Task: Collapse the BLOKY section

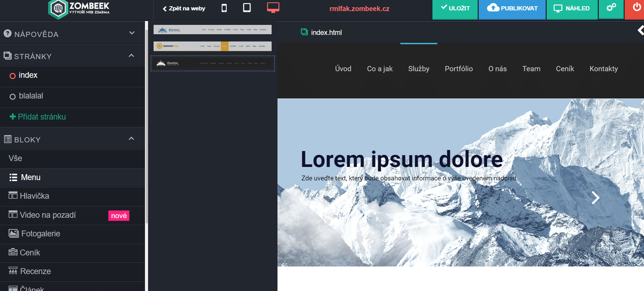Action: pos(72,139)
